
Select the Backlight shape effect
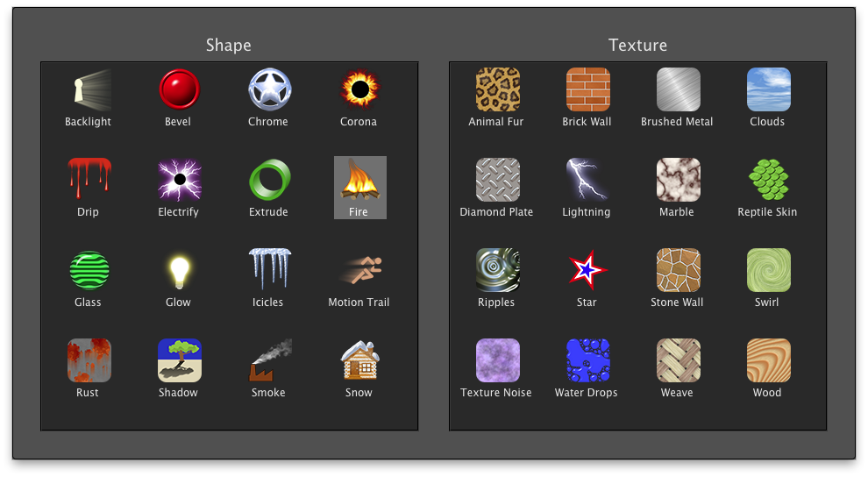[x=89, y=90]
